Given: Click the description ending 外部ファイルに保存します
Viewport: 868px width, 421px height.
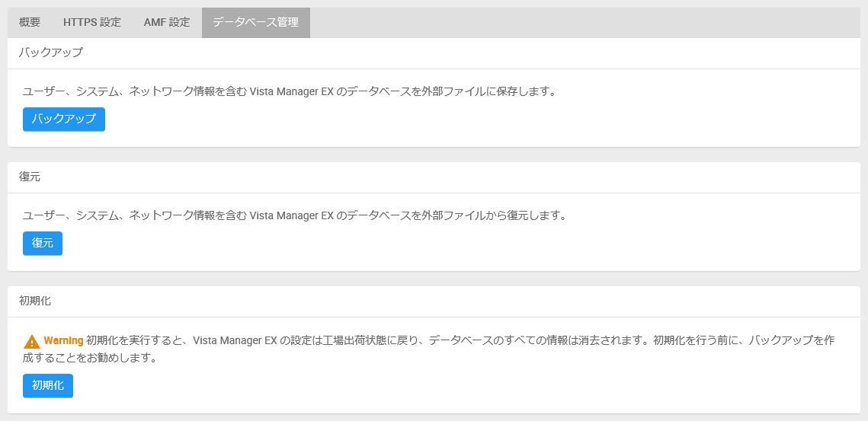Looking at the screenshot, I should (289, 92).
